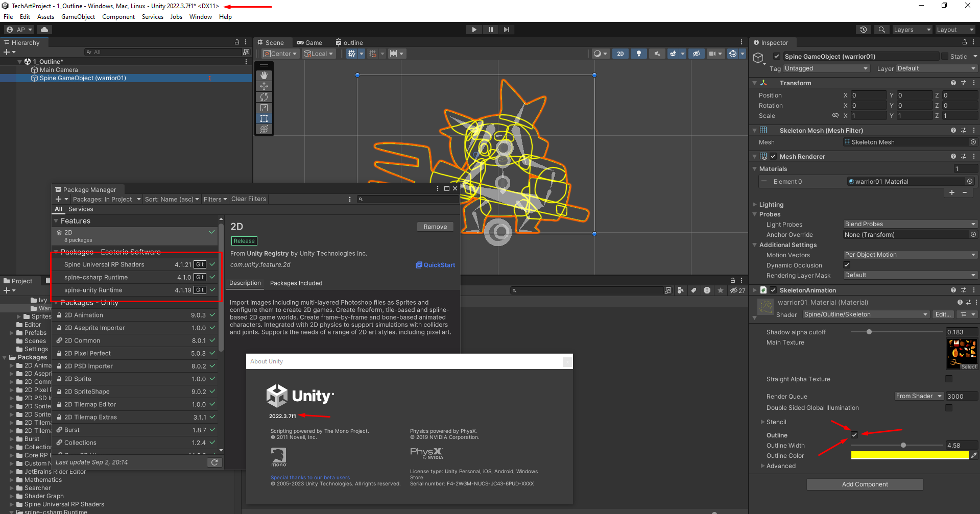
Task: Toggle the GameObject active checkbox
Action: pyautogui.click(x=777, y=57)
